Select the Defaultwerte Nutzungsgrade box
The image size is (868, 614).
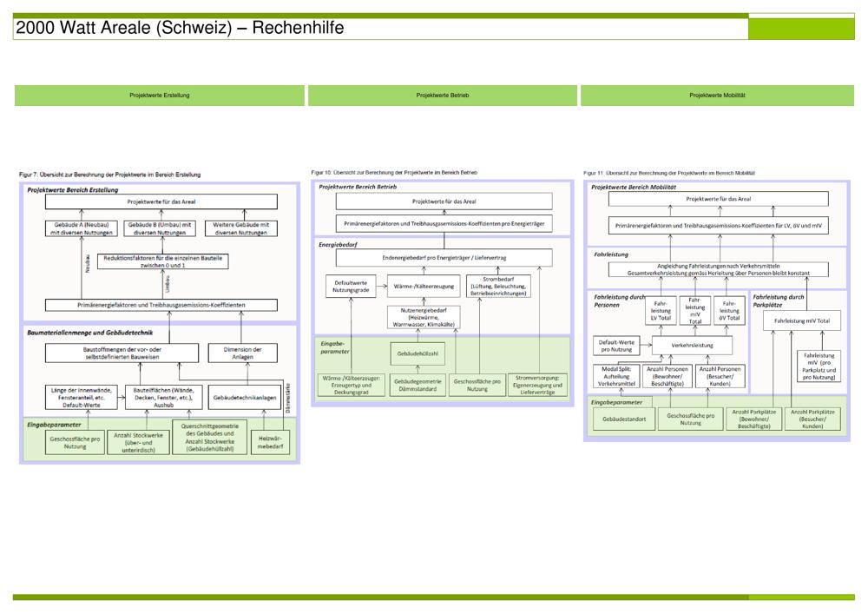(x=351, y=286)
